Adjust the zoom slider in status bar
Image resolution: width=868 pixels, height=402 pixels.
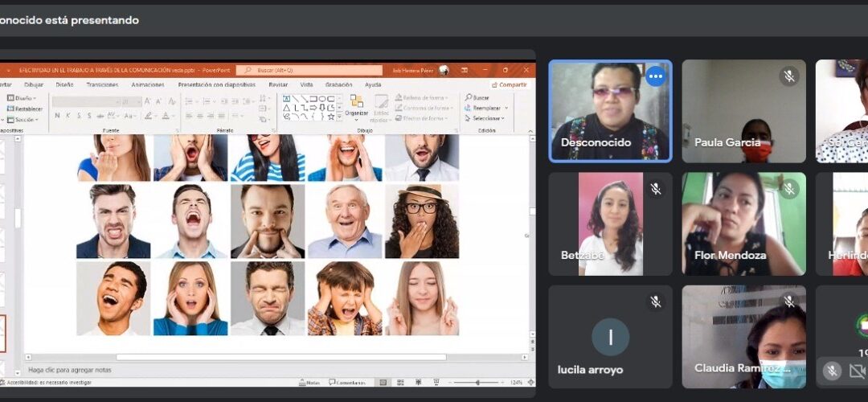(477, 382)
